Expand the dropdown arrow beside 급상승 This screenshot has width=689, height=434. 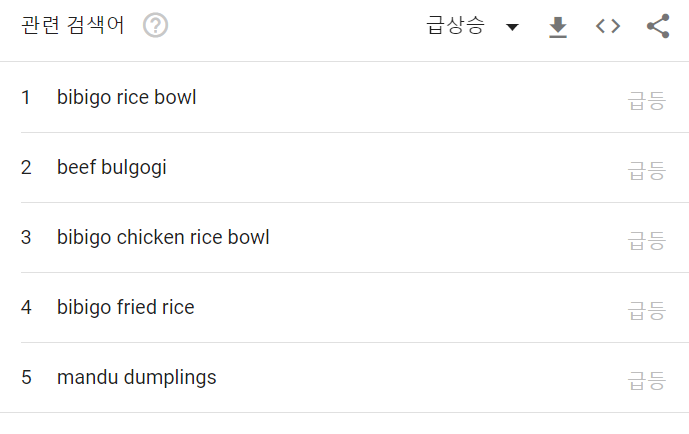tap(512, 27)
